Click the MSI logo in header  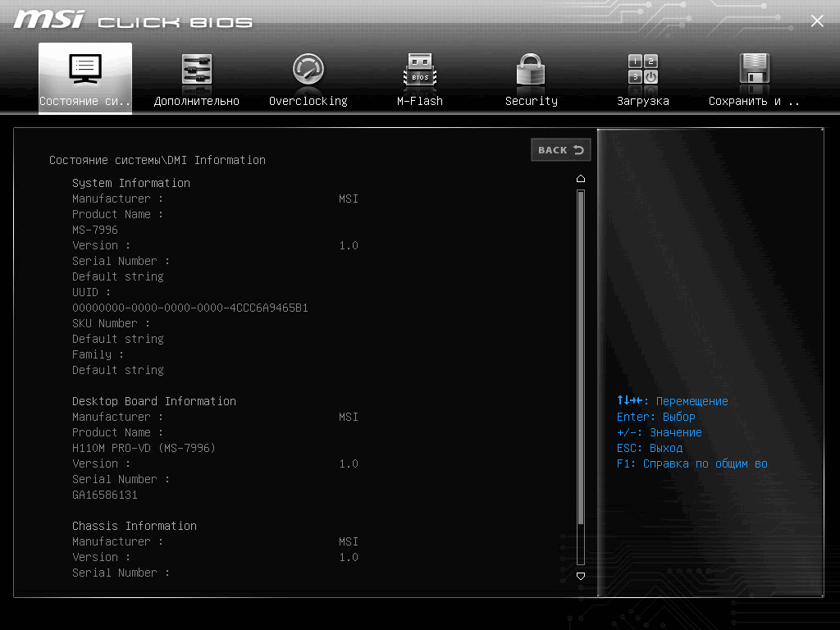tap(48, 20)
